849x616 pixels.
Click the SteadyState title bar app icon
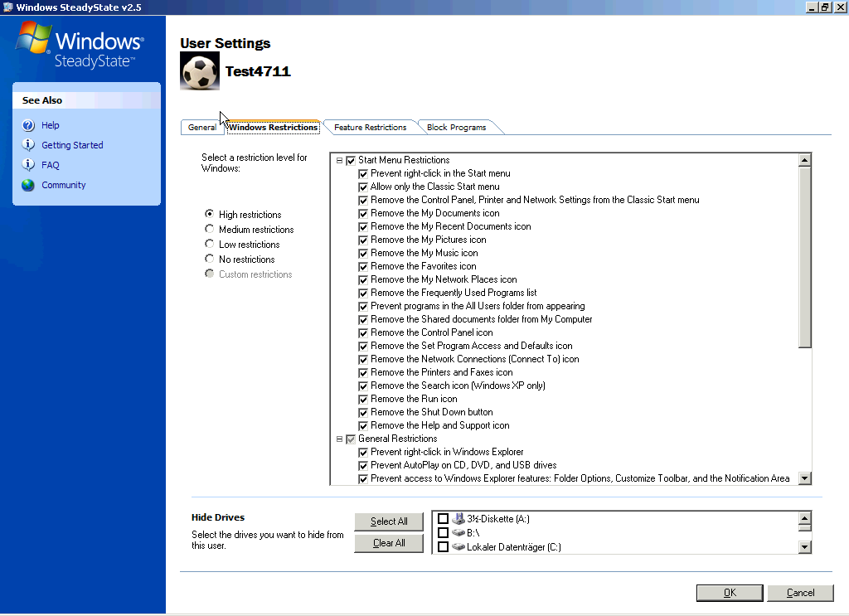click(7, 7)
